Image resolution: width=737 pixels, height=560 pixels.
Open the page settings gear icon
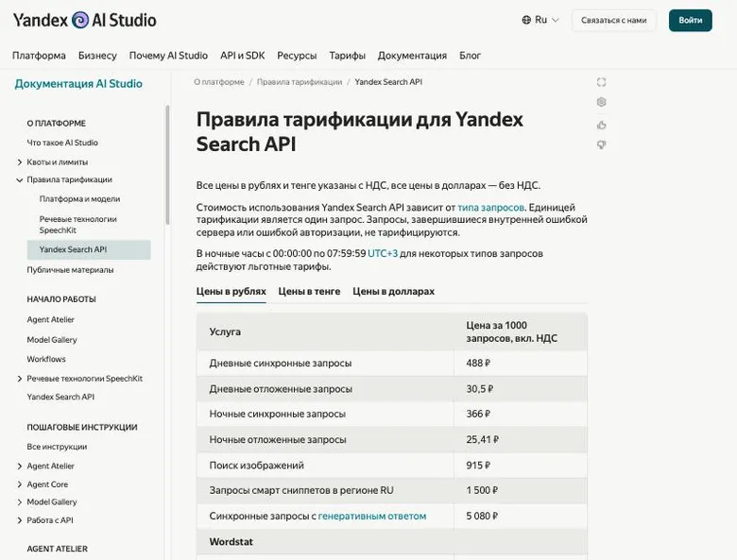[x=601, y=102]
